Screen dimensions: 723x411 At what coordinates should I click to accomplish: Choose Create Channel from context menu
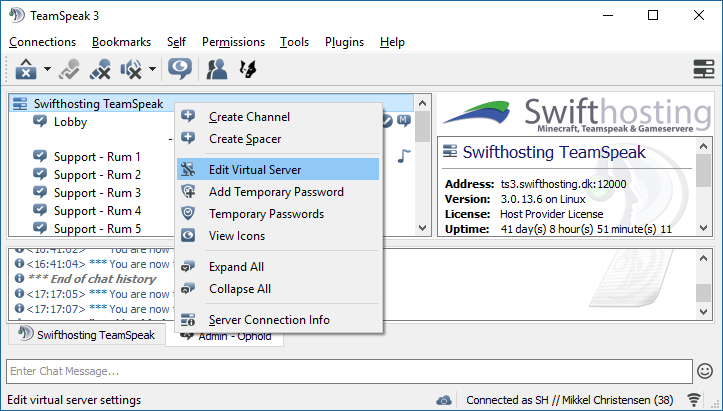point(278,117)
